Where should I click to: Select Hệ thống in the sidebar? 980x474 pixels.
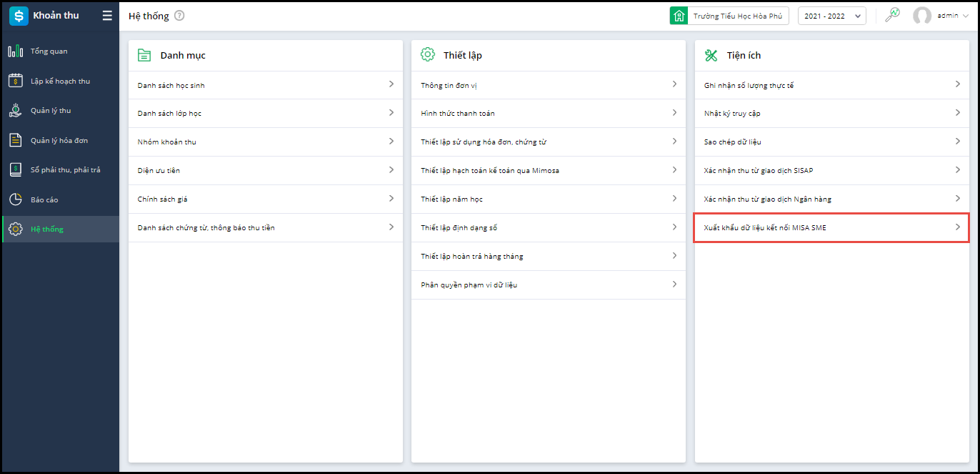pos(47,229)
